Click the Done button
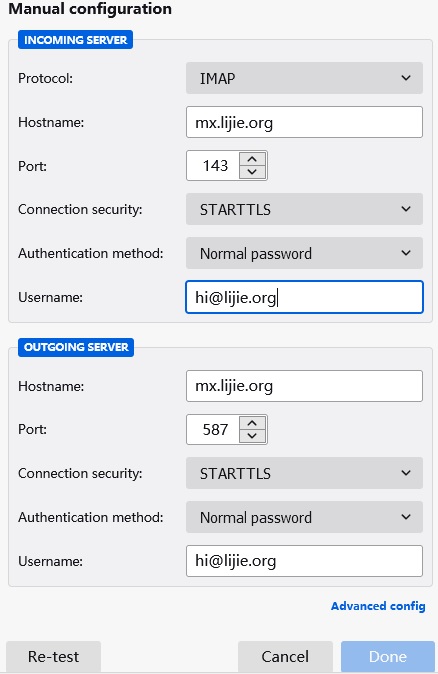 [x=388, y=656]
